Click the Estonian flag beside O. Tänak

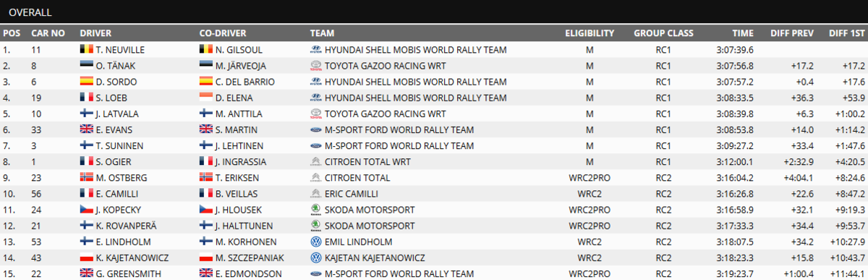click(86, 66)
